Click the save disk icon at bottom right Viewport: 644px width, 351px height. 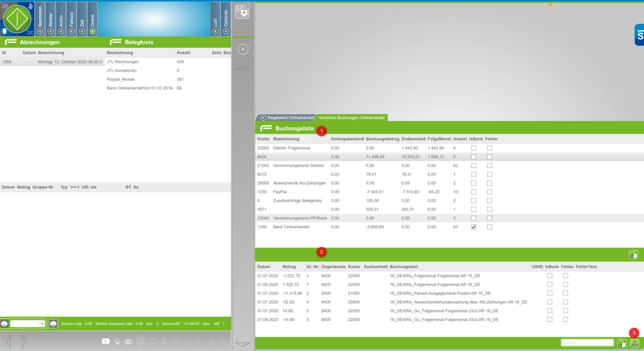[634, 343]
